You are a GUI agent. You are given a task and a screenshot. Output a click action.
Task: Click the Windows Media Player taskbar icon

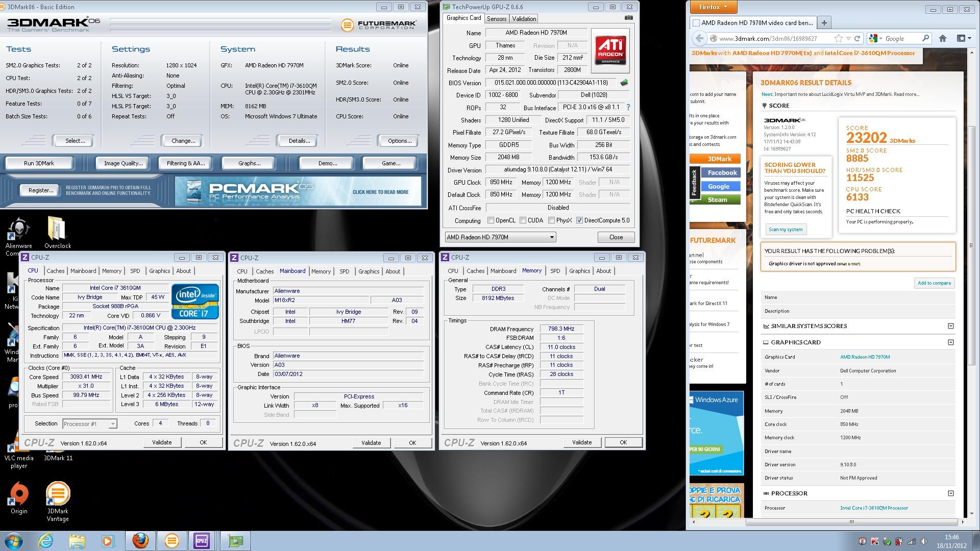(x=108, y=541)
